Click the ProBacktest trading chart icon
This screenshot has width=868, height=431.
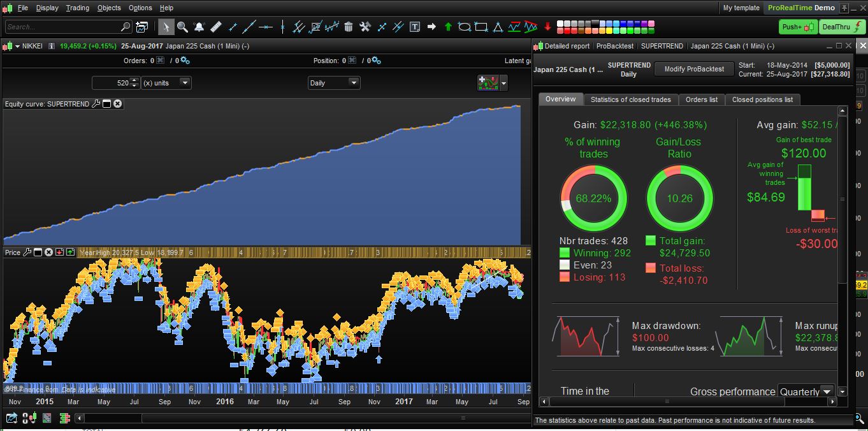(488, 83)
